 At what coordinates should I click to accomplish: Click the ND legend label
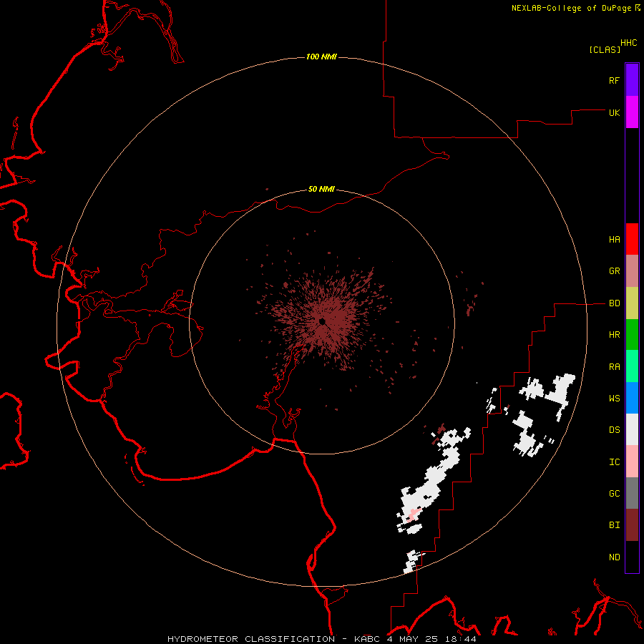click(x=614, y=557)
